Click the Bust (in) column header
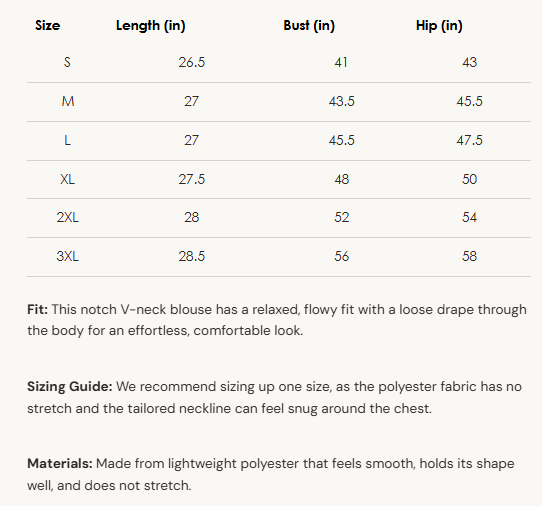The image size is (542, 506). tap(309, 26)
